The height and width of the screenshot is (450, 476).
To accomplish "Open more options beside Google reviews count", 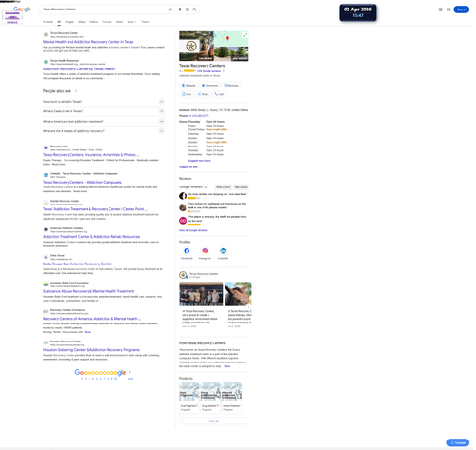I will tap(224, 71).
